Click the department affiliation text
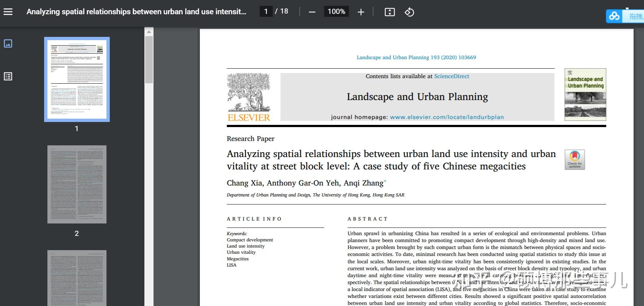Screen dimensions: 644x306 click(315, 195)
